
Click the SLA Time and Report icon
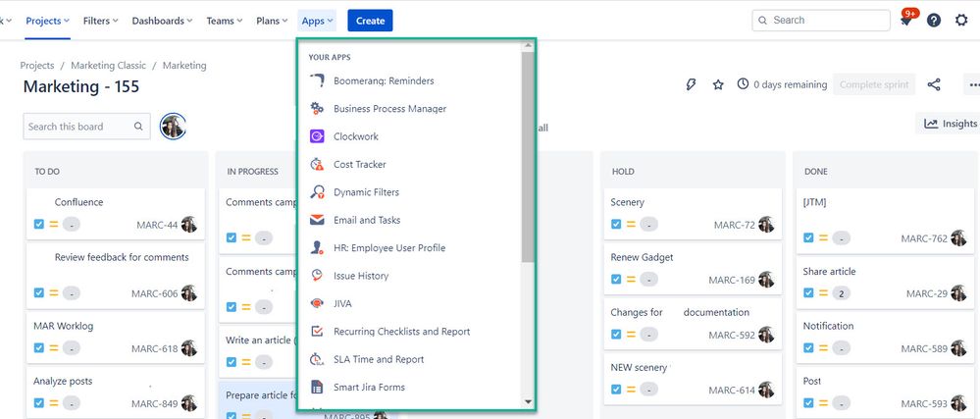[317, 359]
